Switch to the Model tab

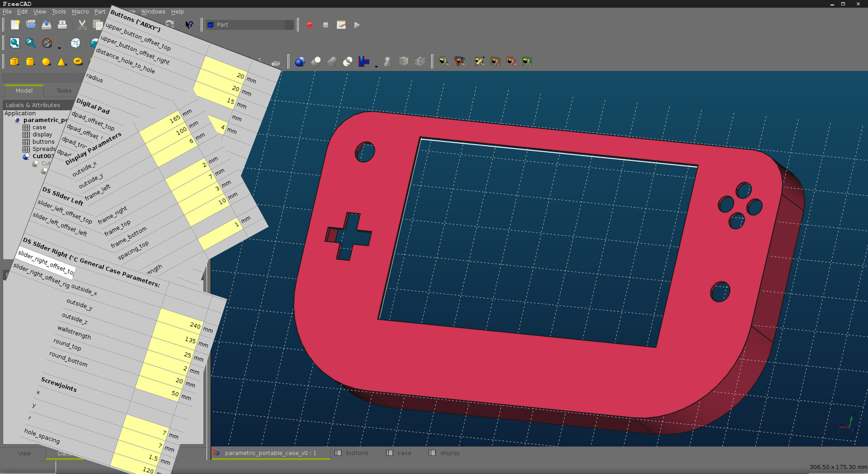24,91
